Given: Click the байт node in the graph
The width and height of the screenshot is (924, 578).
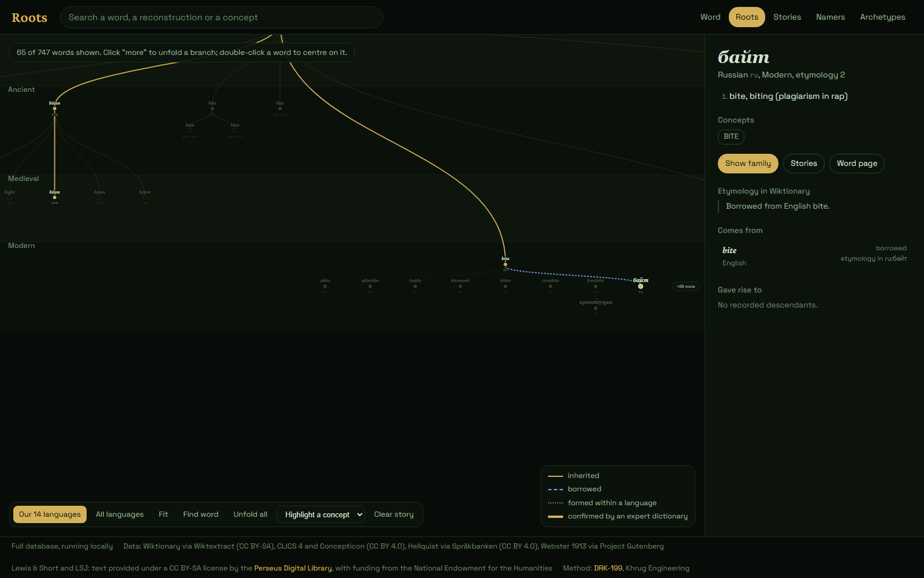Looking at the screenshot, I should click(640, 286).
